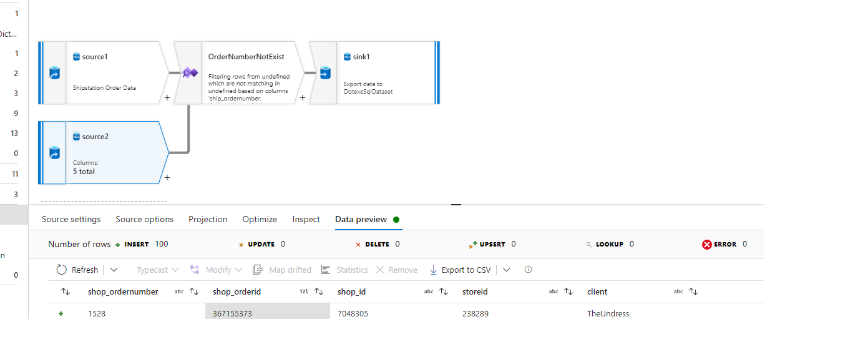Select the sink1 sink transformation icon
The height and width of the screenshot is (337, 868).
click(x=325, y=73)
